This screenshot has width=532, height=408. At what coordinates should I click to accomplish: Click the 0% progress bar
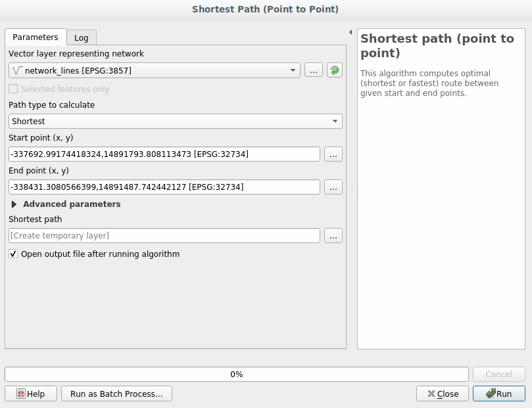[x=237, y=374]
